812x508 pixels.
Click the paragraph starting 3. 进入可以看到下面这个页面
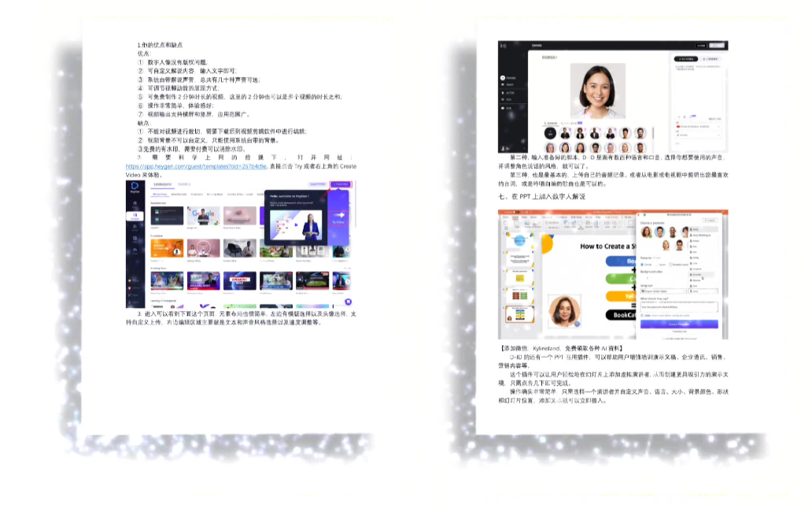[241, 318]
